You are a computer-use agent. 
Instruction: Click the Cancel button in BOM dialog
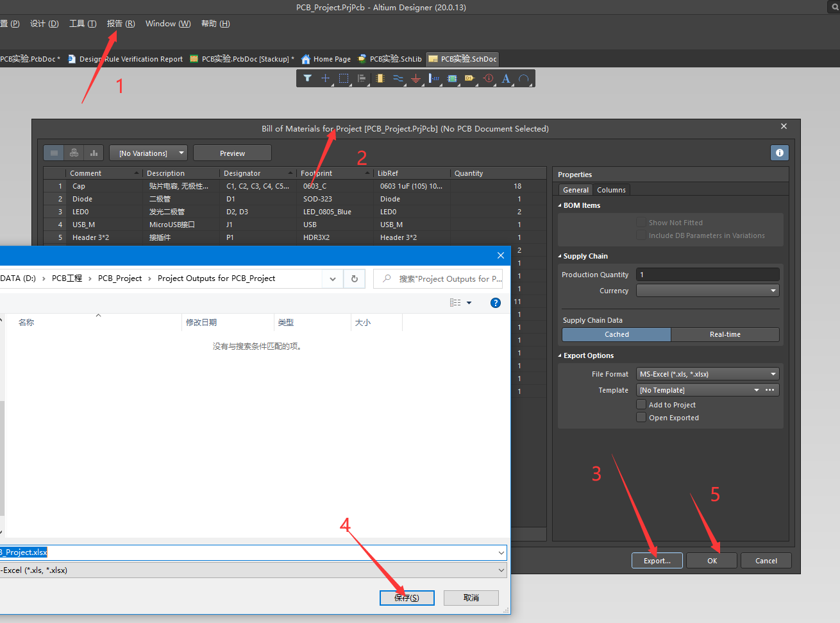766,560
